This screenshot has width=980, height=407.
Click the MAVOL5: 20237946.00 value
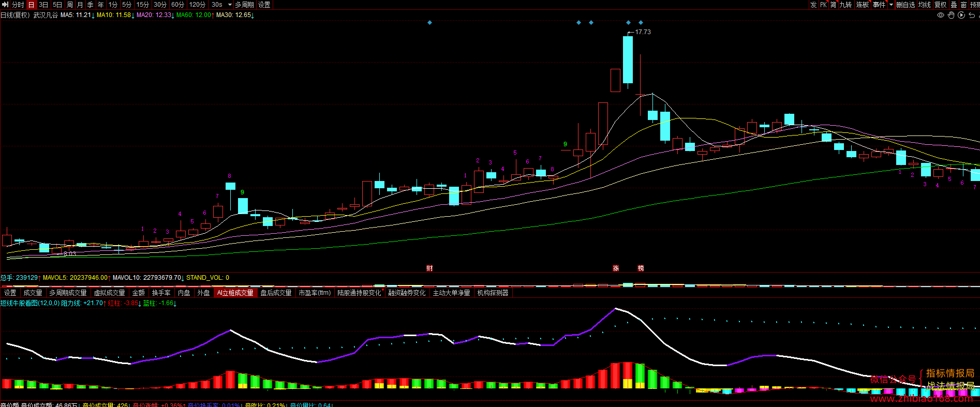pyautogui.click(x=77, y=278)
